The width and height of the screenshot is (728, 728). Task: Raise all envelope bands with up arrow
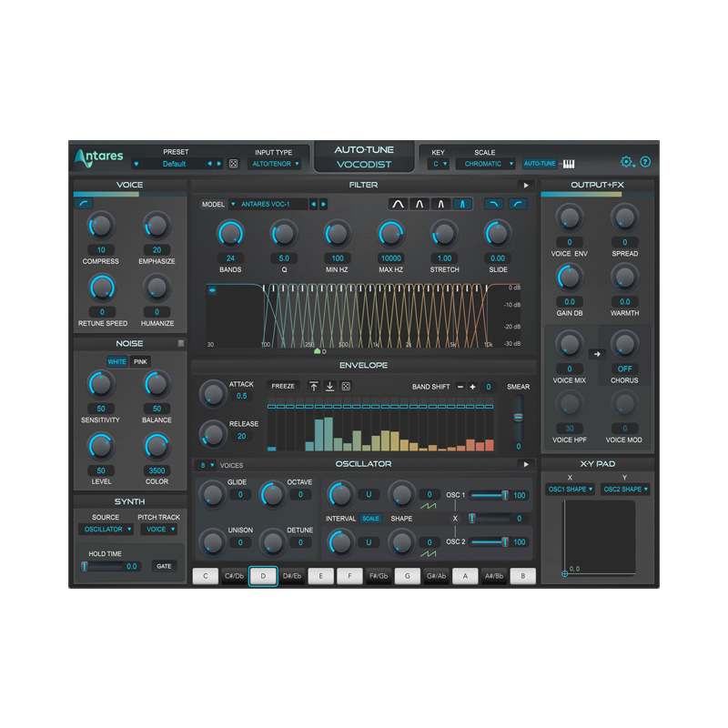pyautogui.click(x=314, y=386)
